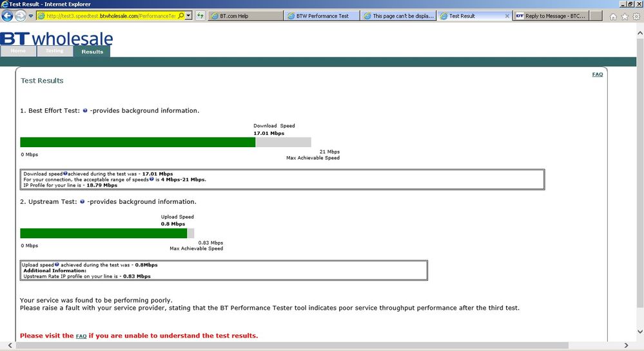Click the upload speed progress bar
The width and height of the screenshot is (644, 351).
107,234
